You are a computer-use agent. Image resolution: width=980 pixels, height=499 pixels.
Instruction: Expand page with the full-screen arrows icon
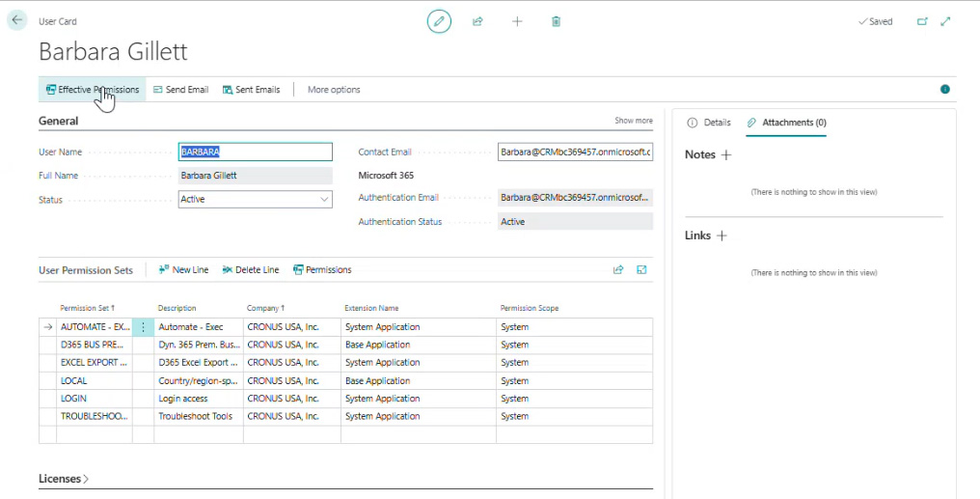(x=945, y=21)
